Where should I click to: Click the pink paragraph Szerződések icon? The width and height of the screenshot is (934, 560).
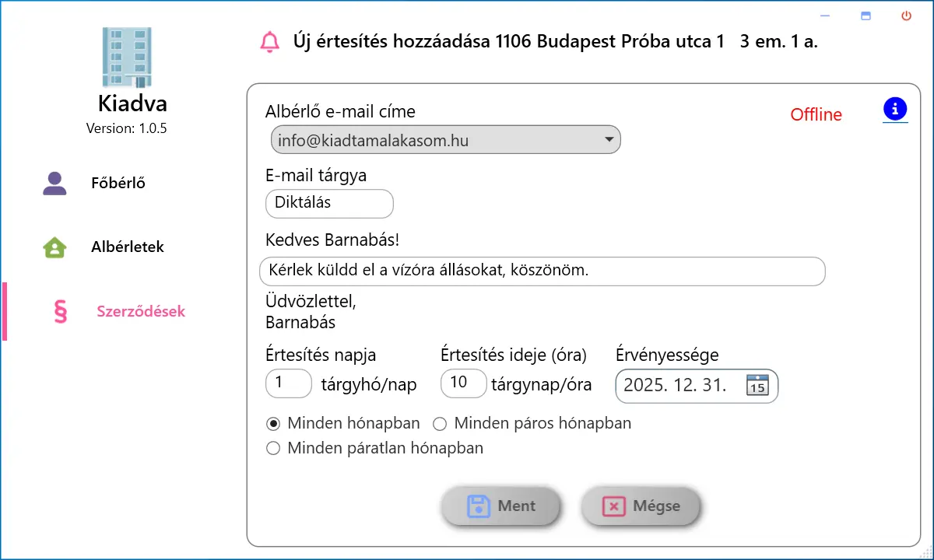coord(60,311)
